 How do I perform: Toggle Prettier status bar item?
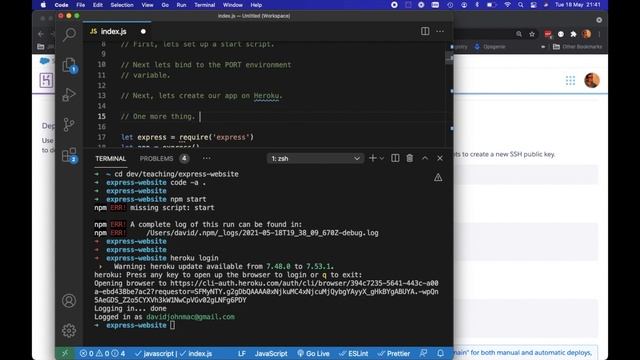click(x=393, y=353)
